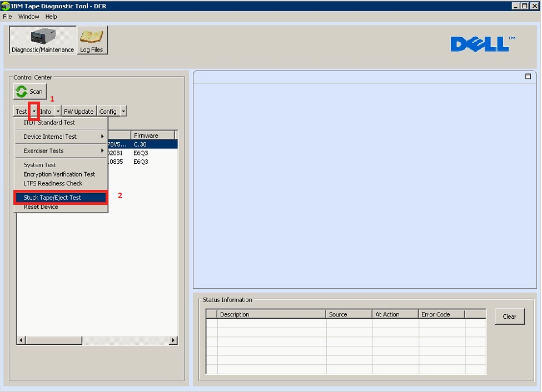
Task: Open the File menu
Action: click(x=7, y=17)
